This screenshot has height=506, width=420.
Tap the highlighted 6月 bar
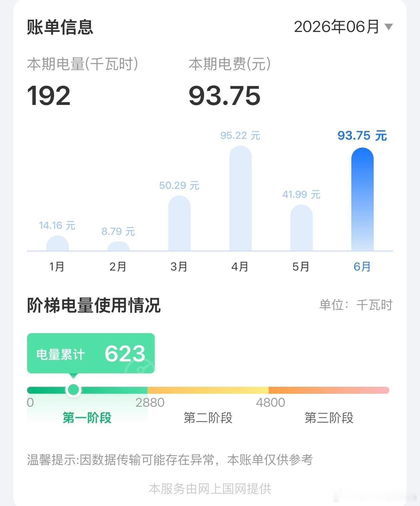pyautogui.click(x=362, y=199)
